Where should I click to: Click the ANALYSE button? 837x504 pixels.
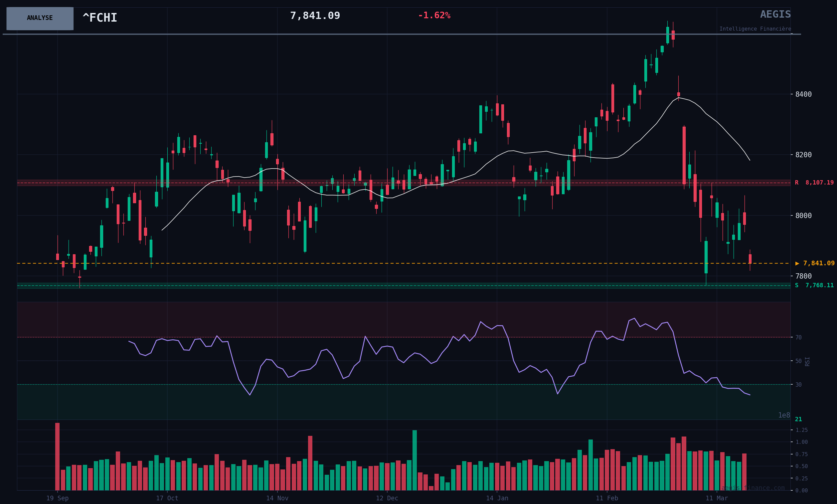tap(40, 18)
